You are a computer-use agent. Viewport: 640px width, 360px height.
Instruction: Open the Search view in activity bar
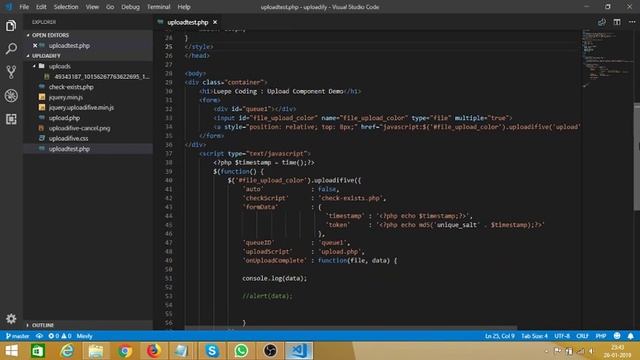pos(11,49)
